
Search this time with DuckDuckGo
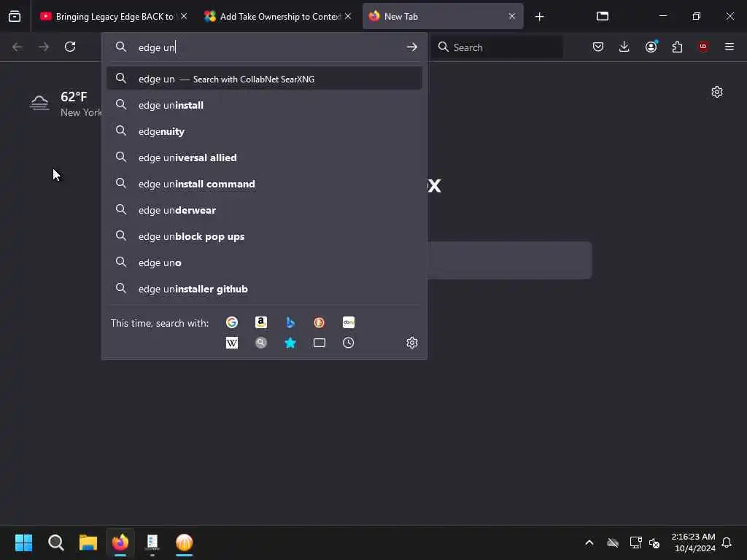click(320, 322)
